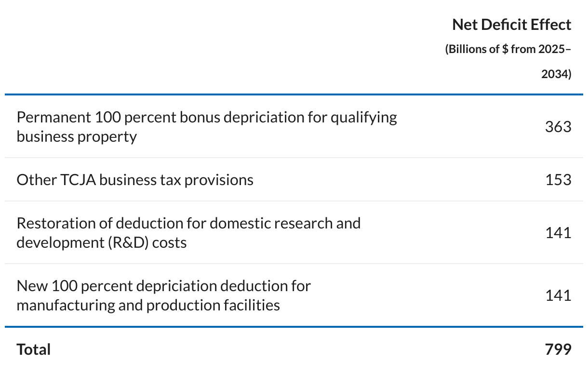Click the "business property" text line
Image resolution: width=588 pixels, height=375 pixels.
point(77,136)
